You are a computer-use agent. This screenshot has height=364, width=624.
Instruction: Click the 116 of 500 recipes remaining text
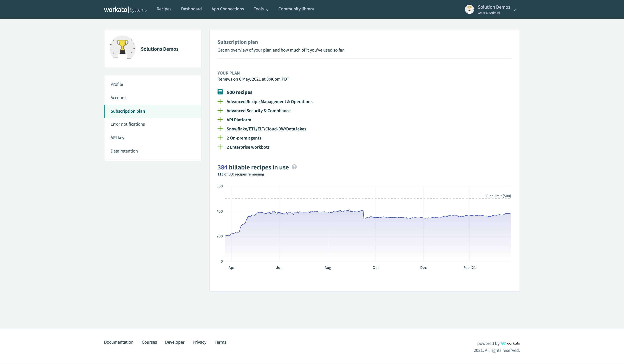coord(241,174)
